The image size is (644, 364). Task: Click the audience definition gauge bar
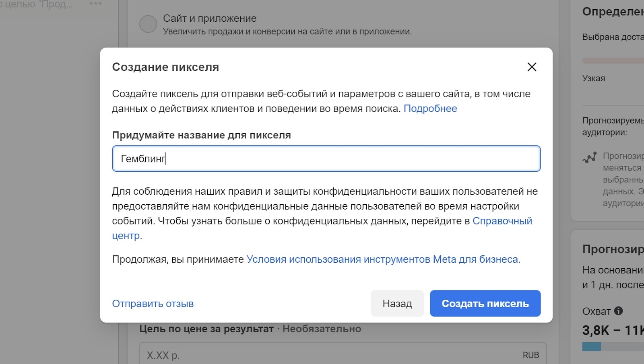point(613,61)
